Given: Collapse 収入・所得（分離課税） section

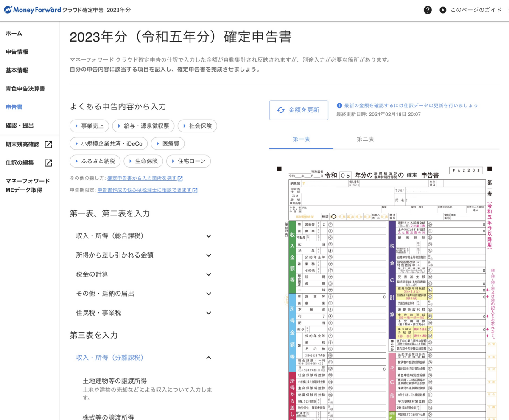Looking at the screenshot, I should point(143,358).
